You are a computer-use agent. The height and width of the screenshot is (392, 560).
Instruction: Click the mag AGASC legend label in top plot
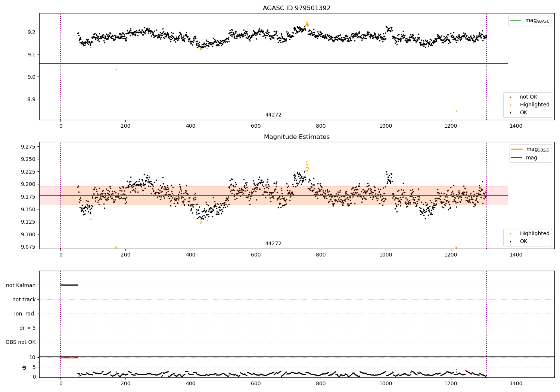coord(537,21)
